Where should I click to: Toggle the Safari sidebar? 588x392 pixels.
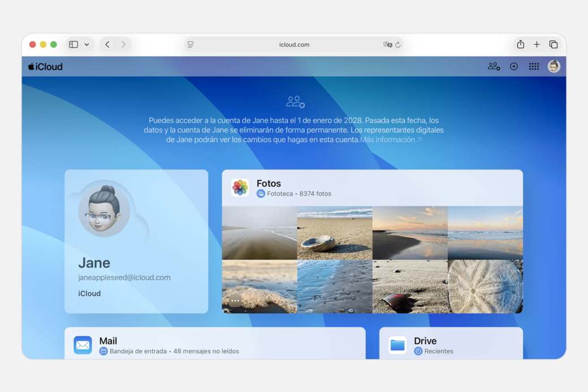(x=73, y=45)
